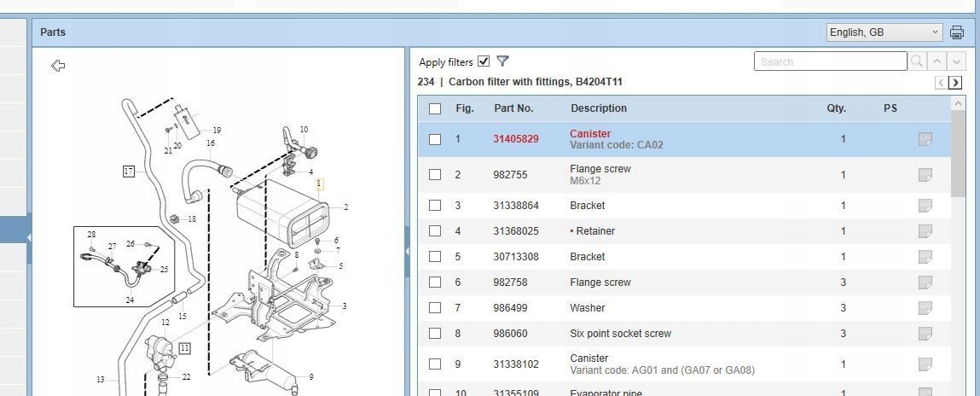980x396 pixels.
Task: Check the box for part 982758
Action: pyautogui.click(x=435, y=282)
